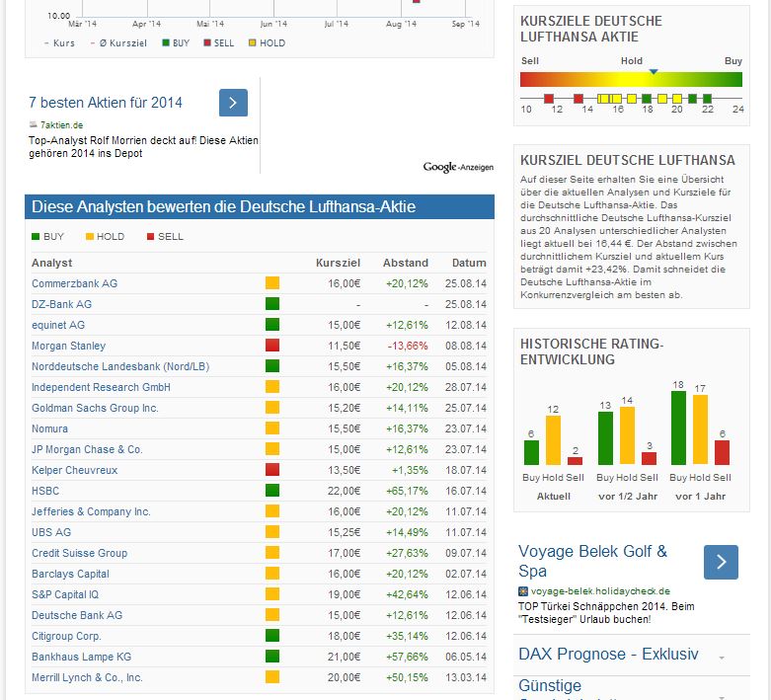
Task: Click Bankhaus Lampe KG green rating square
Action: [271, 656]
